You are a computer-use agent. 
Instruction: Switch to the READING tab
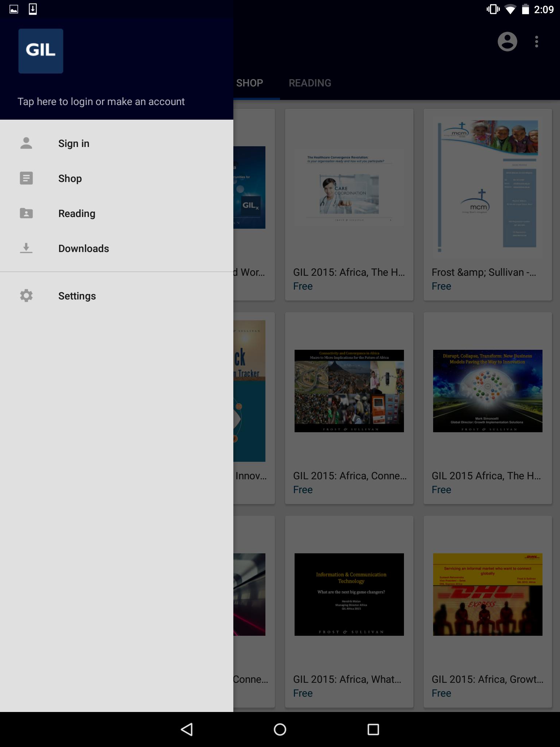pyautogui.click(x=310, y=83)
